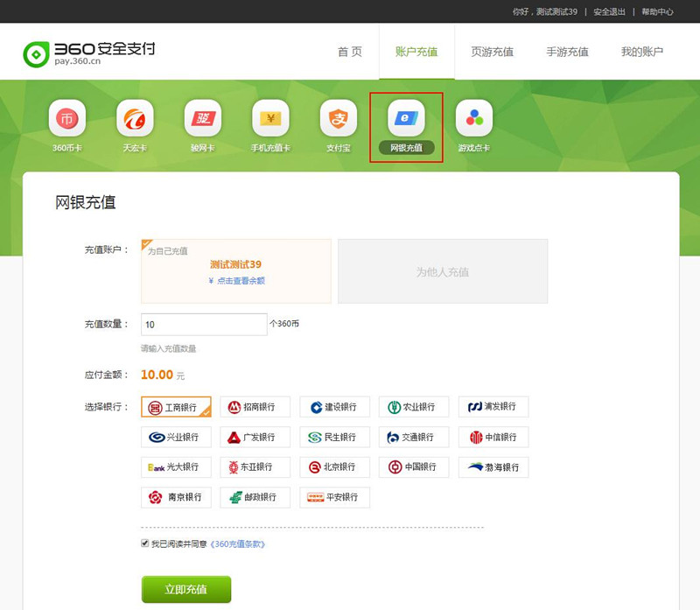Open the 页游充值 tab

(x=492, y=52)
